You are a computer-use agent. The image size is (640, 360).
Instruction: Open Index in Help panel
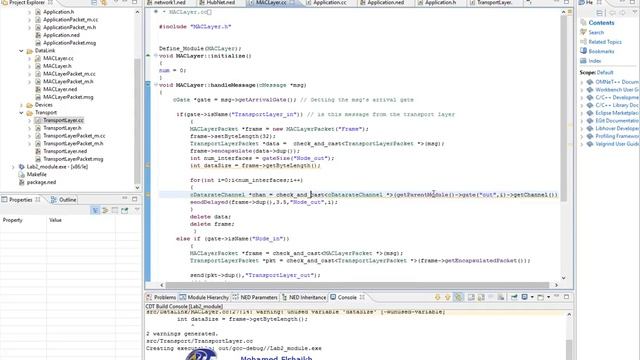coord(595,61)
